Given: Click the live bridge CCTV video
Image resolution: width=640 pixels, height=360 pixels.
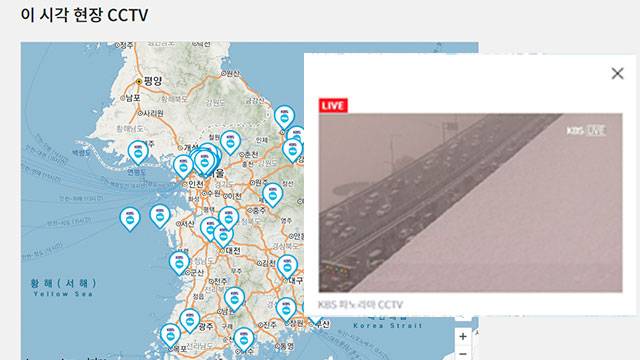Looking at the screenshot, I should coord(471,203).
